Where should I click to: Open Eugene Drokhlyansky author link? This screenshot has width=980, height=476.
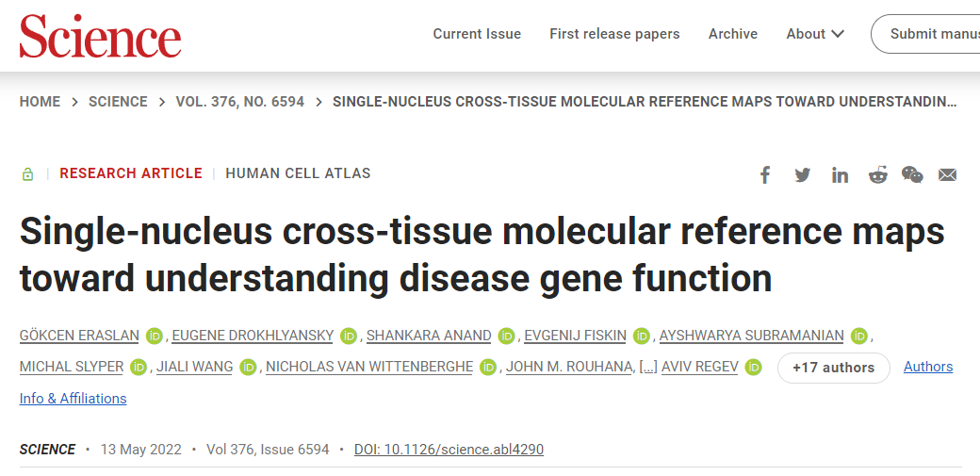coord(253,336)
